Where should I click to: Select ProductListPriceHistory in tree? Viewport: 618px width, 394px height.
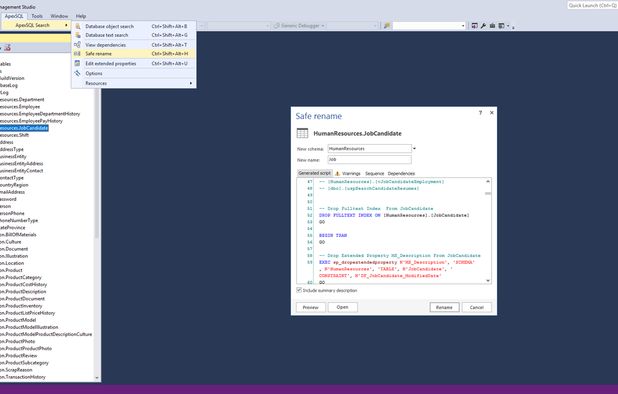tap(28, 313)
